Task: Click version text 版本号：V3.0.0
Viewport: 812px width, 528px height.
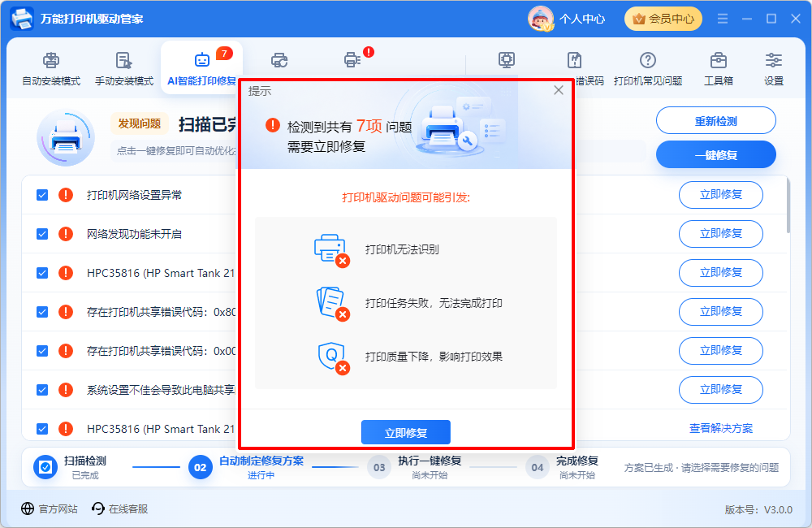Action: 758,510
